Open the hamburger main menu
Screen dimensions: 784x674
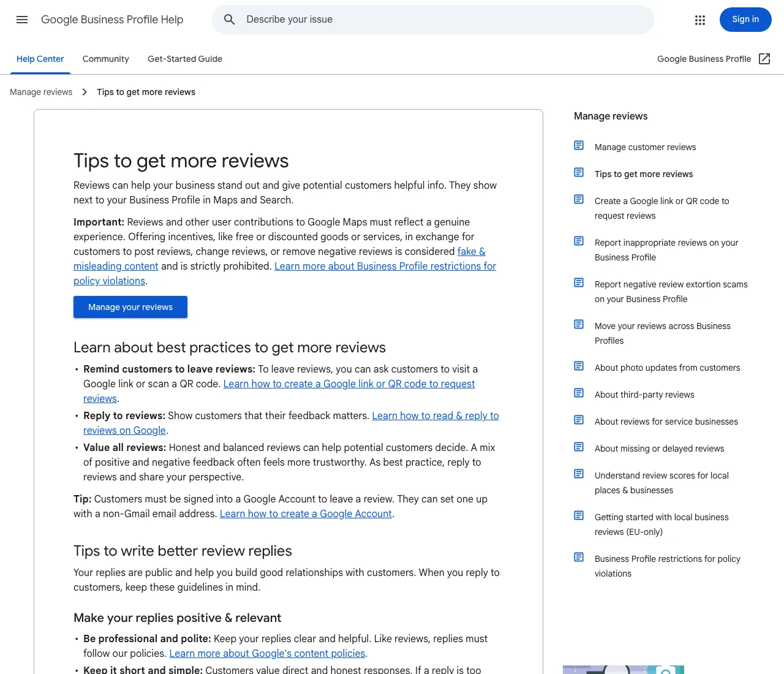click(22, 20)
